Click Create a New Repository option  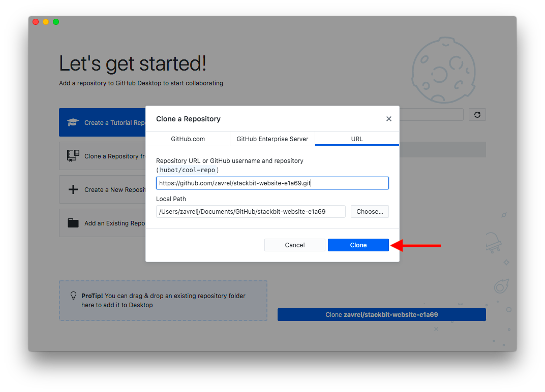coord(102,189)
